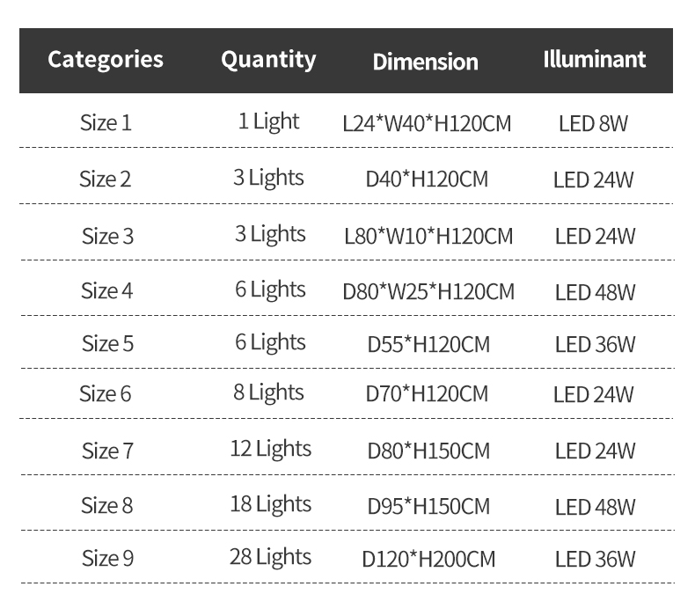Image resolution: width=695 pixels, height=616 pixels.
Task: Click the Quantity column header
Action: (268, 61)
